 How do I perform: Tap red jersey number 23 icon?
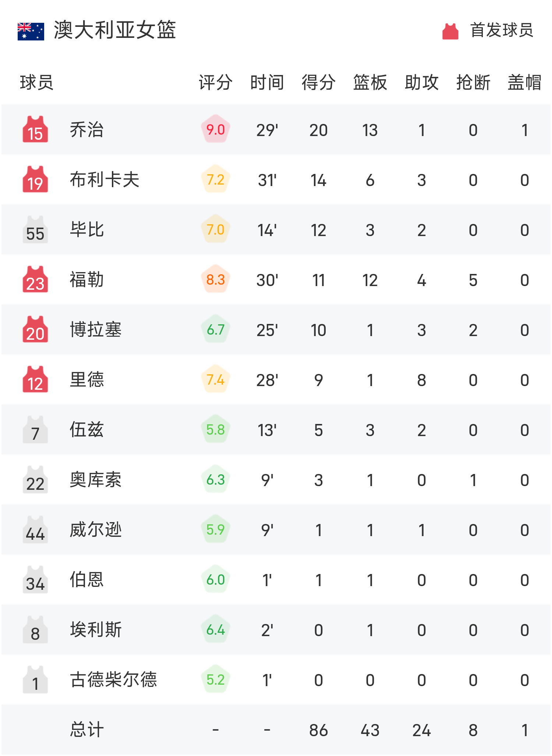[35, 279]
